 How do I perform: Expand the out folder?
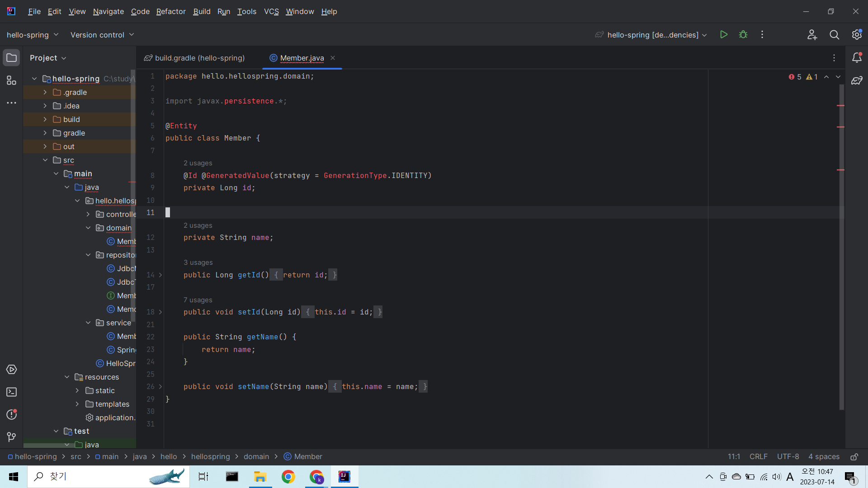(45, 146)
